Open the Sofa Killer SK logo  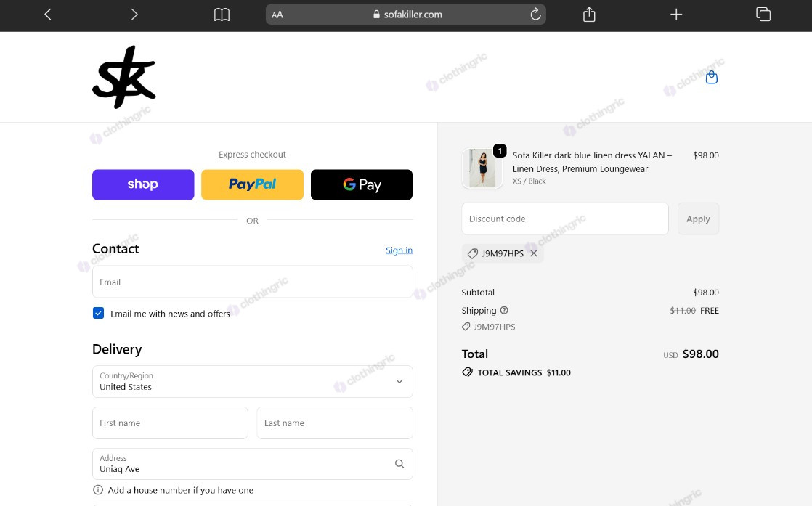[123, 77]
